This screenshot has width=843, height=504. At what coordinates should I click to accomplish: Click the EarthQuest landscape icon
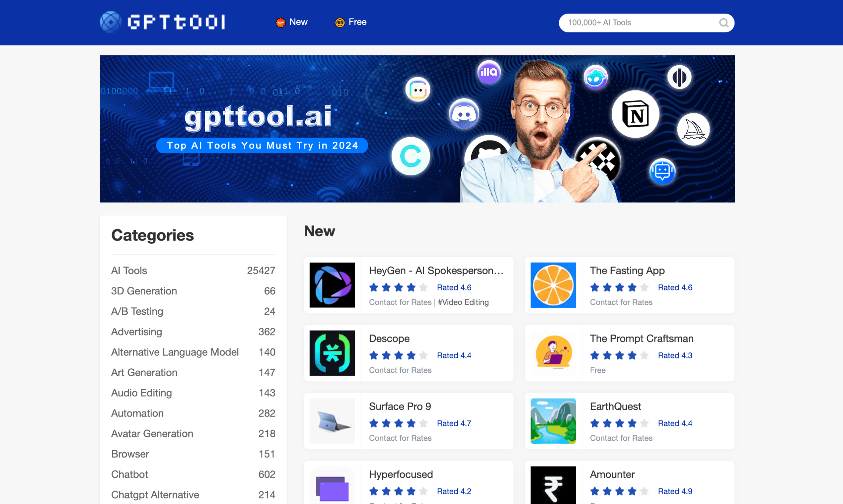pyautogui.click(x=553, y=421)
